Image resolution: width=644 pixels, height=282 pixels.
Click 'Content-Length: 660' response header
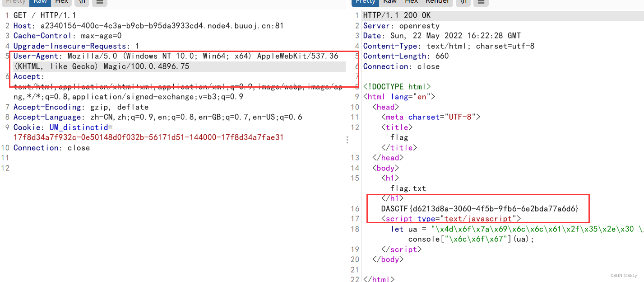click(406, 56)
